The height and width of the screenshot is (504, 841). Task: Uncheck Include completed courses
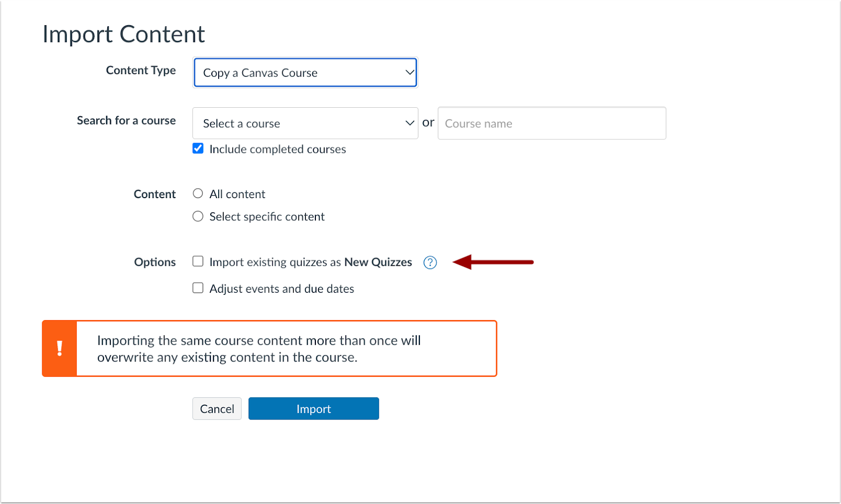tap(198, 149)
